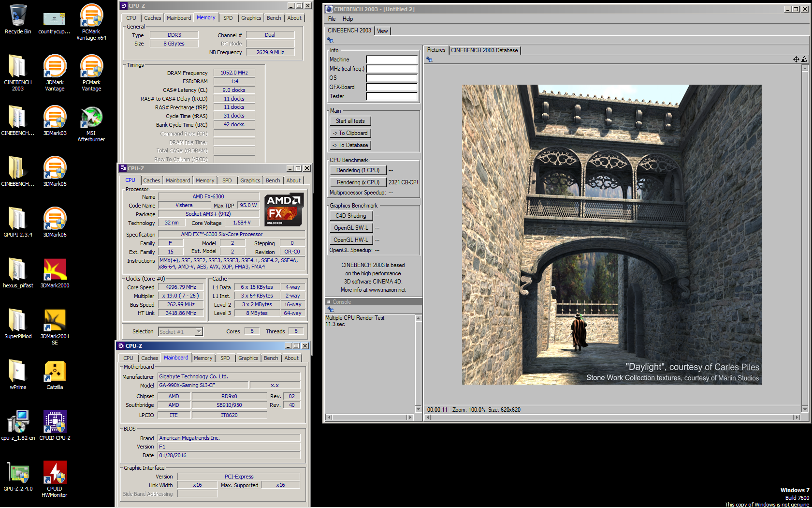
Task: Click the Tester input field
Action: click(391, 96)
